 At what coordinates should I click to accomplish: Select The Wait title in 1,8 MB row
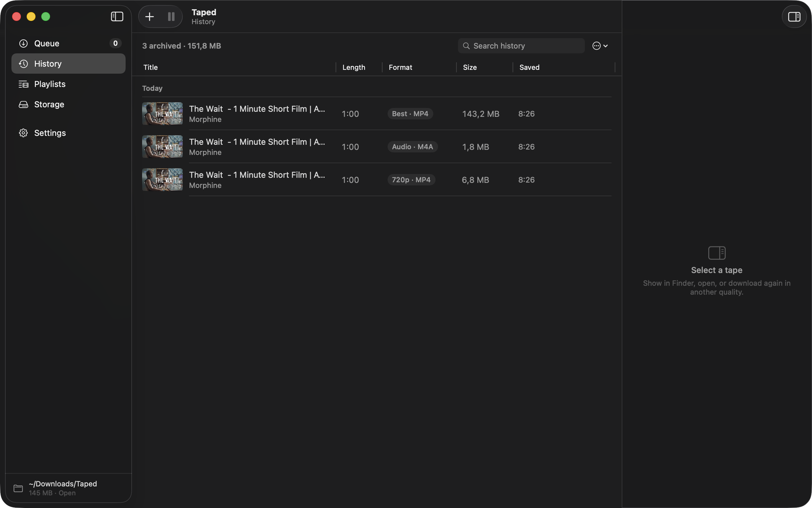(x=257, y=142)
